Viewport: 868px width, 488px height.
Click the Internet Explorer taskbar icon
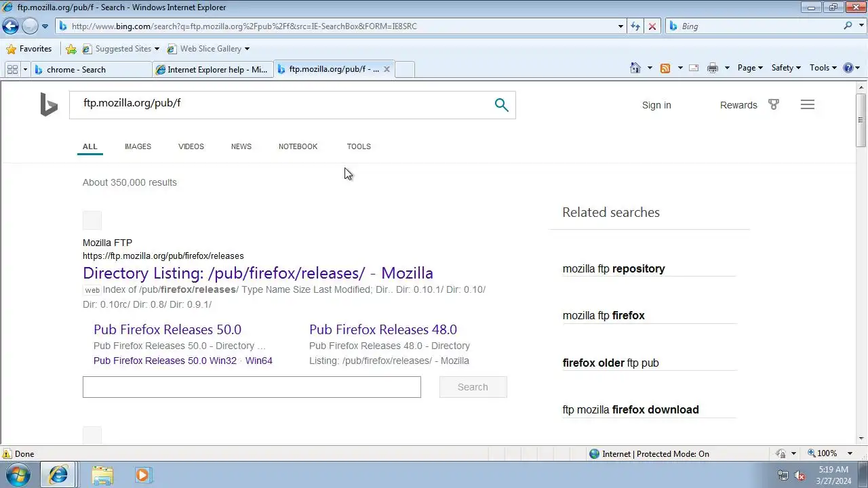pyautogui.click(x=58, y=475)
